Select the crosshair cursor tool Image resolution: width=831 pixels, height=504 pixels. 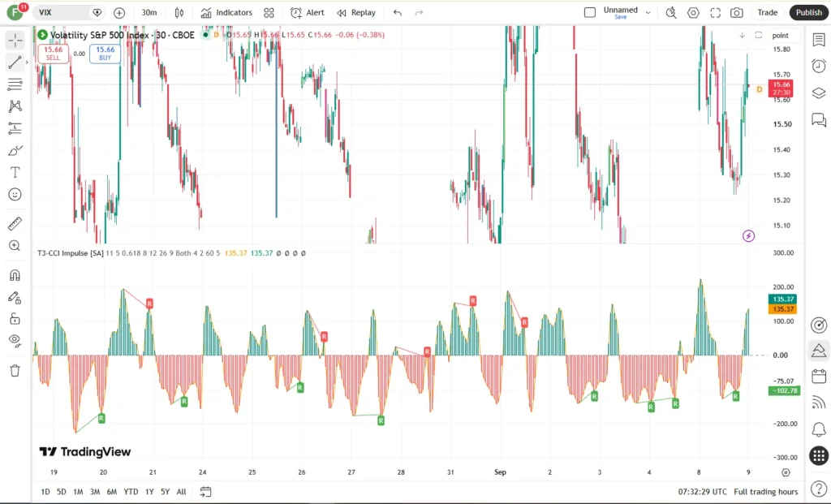click(15, 41)
